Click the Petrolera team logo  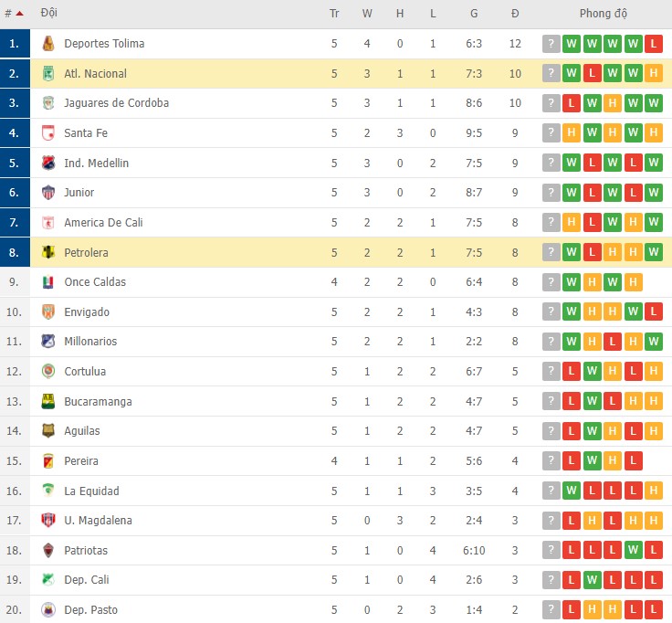click(x=48, y=252)
